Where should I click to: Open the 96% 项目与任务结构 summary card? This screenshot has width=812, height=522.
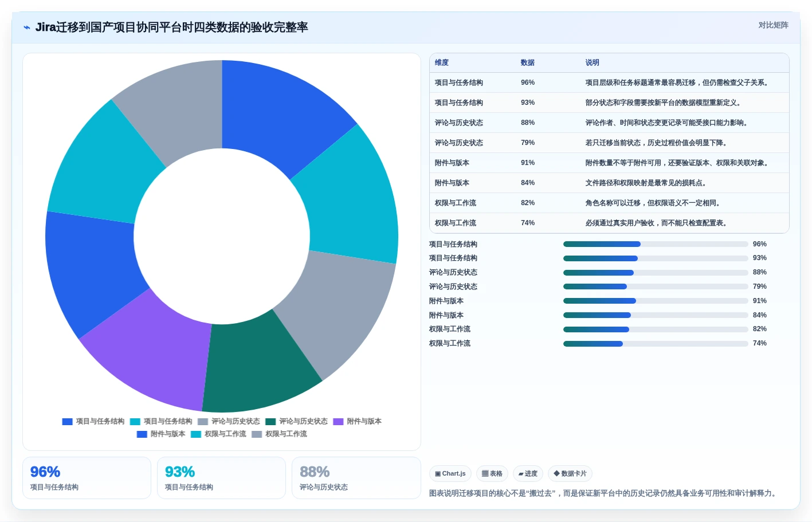click(x=87, y=478)
